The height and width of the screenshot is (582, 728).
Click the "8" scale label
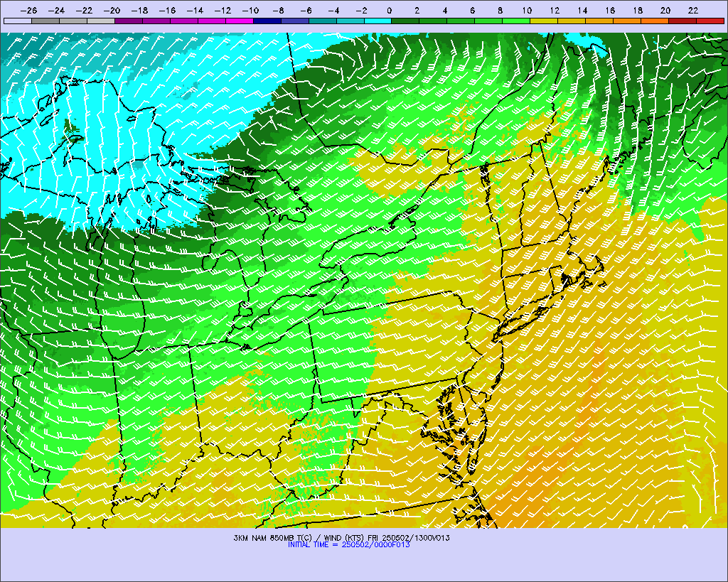click(x=500, y=10)
